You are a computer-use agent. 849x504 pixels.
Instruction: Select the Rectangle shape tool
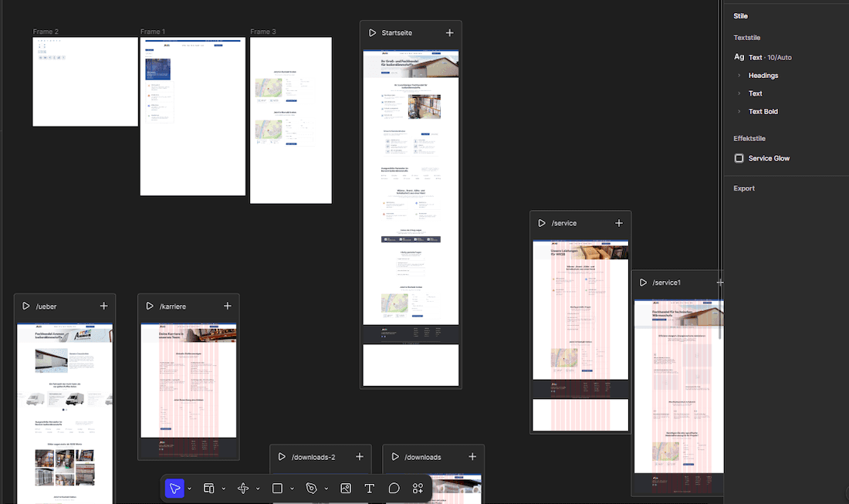(x=278, y=488)
